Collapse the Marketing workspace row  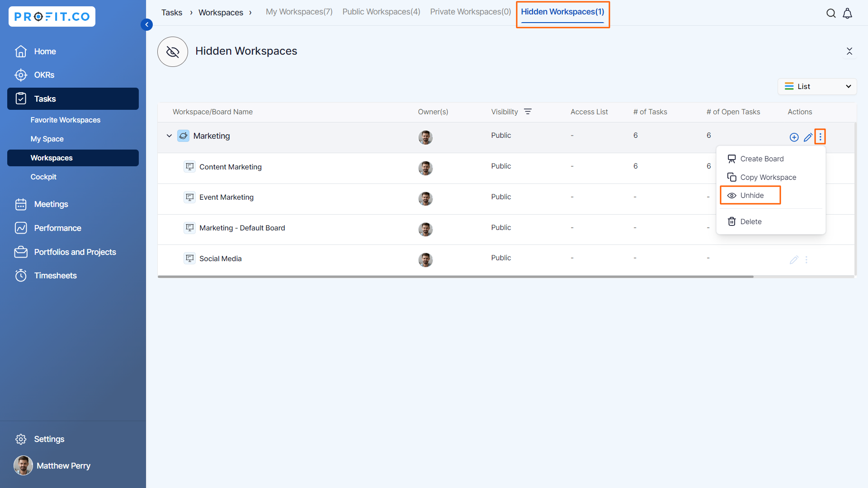(169, 136)
